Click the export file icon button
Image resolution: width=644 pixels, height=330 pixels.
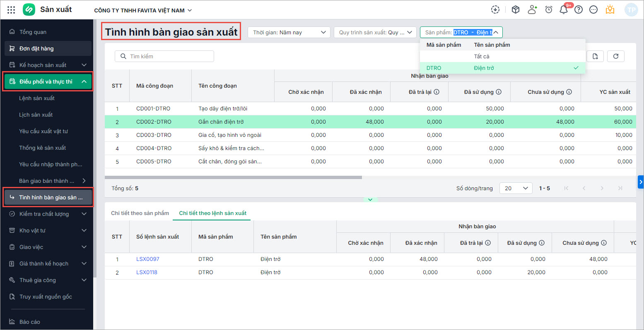tap(595, 56)
